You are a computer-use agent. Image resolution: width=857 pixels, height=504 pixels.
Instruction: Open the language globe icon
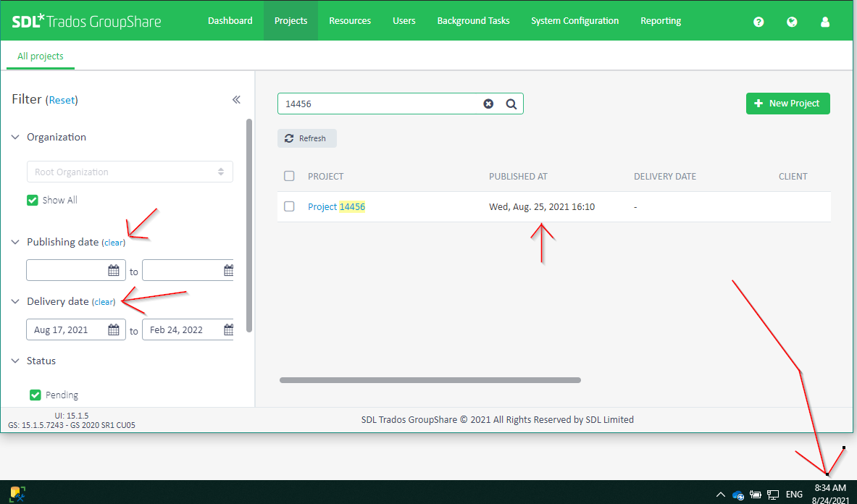pyautogui.click(x=792, y=22)
